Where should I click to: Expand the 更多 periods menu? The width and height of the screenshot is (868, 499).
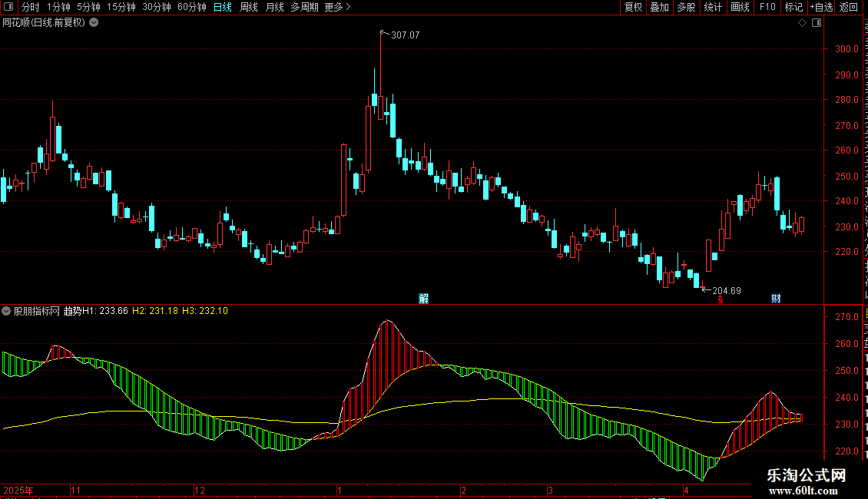pyautogui.click(x=337, y=7)
